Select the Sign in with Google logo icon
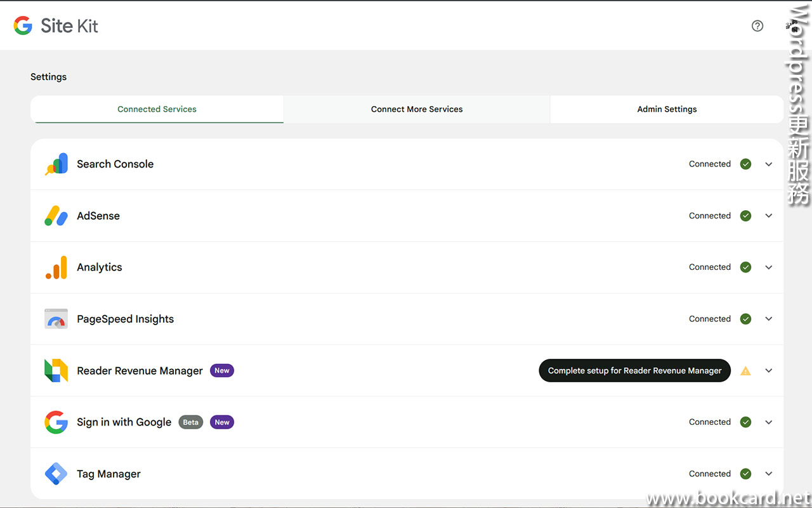Viewport: 812px width, 508px height. (56, 422)
